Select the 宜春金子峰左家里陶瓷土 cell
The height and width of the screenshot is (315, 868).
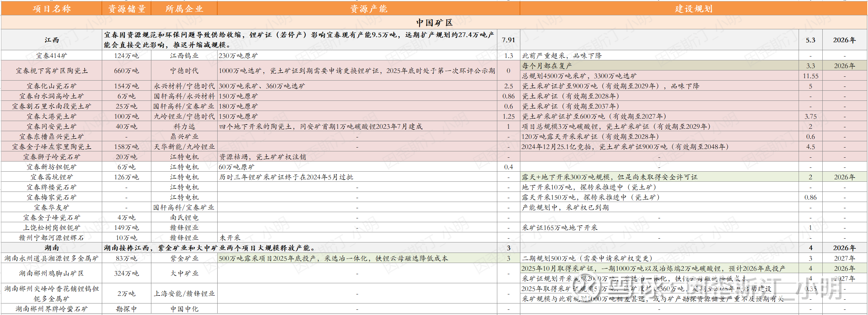click(x=52, y=147)
